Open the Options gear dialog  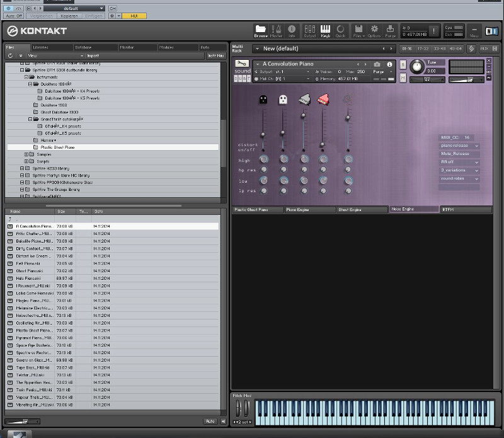(374, 31)
